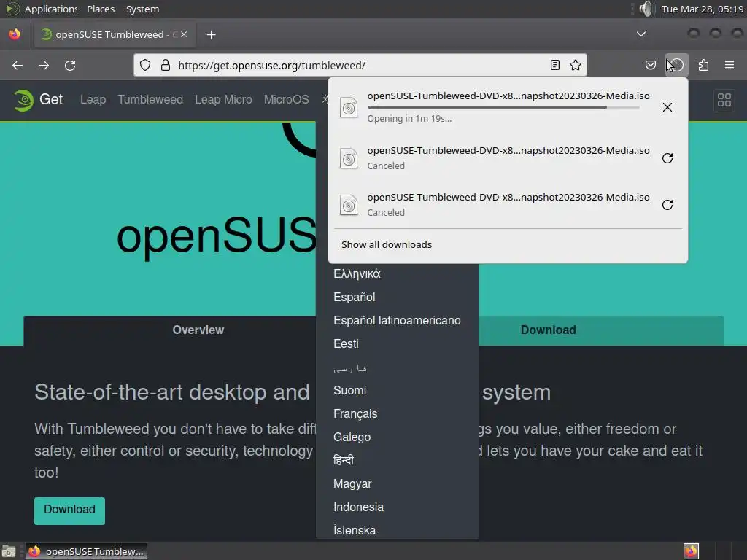This screenshot has width=747, height=560.
Task: Click the Downloads toolbar button
Action: (677, 65)
